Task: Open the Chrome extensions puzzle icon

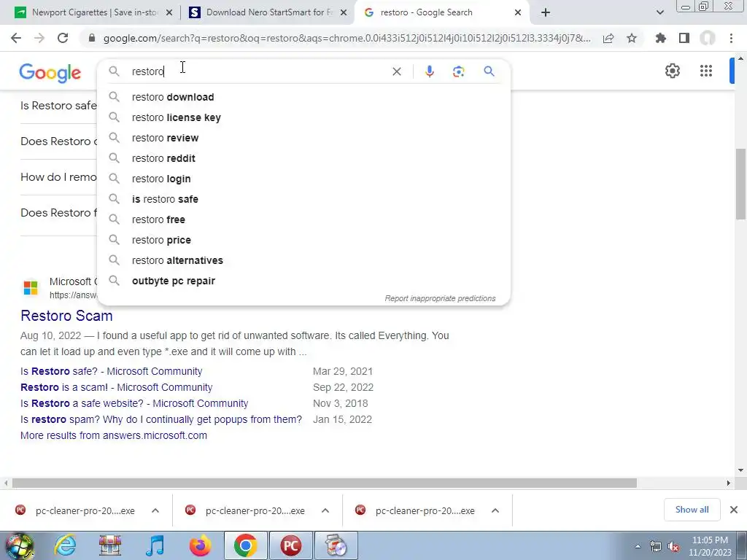Action: point(661,38)
